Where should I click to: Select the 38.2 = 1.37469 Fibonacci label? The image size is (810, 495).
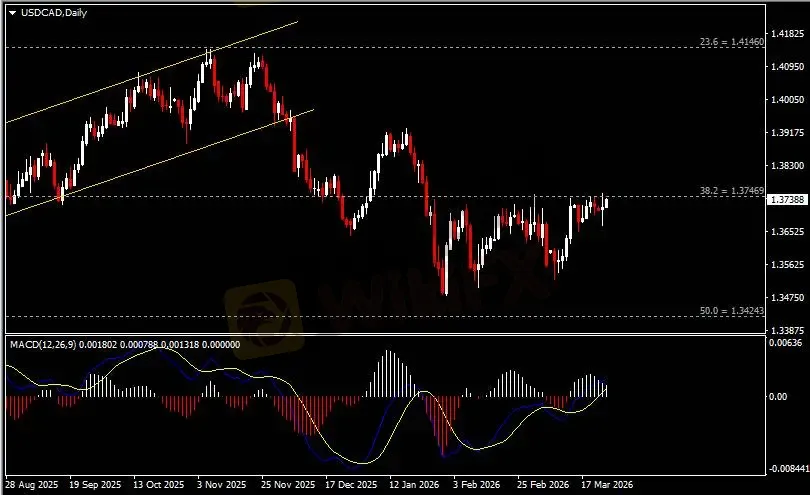(x=731, y=191)
